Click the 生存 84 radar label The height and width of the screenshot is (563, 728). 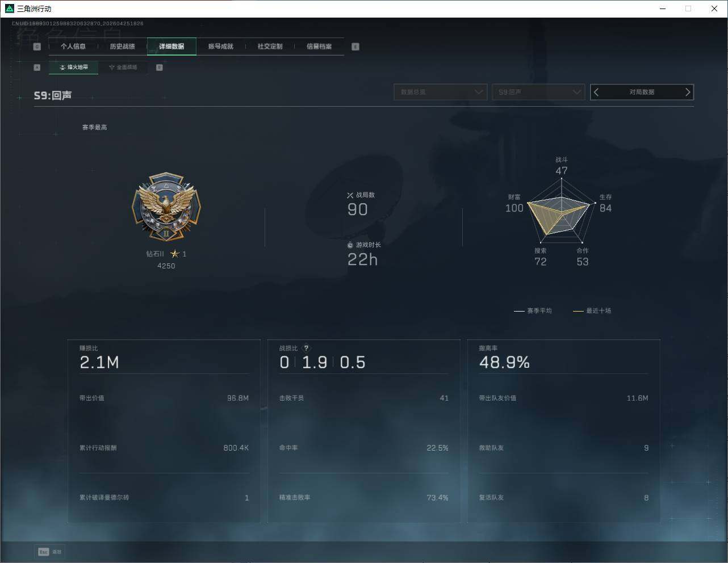point(606,203)
